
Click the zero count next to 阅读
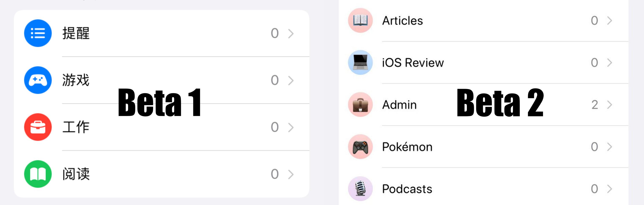[x=274, y=174]
